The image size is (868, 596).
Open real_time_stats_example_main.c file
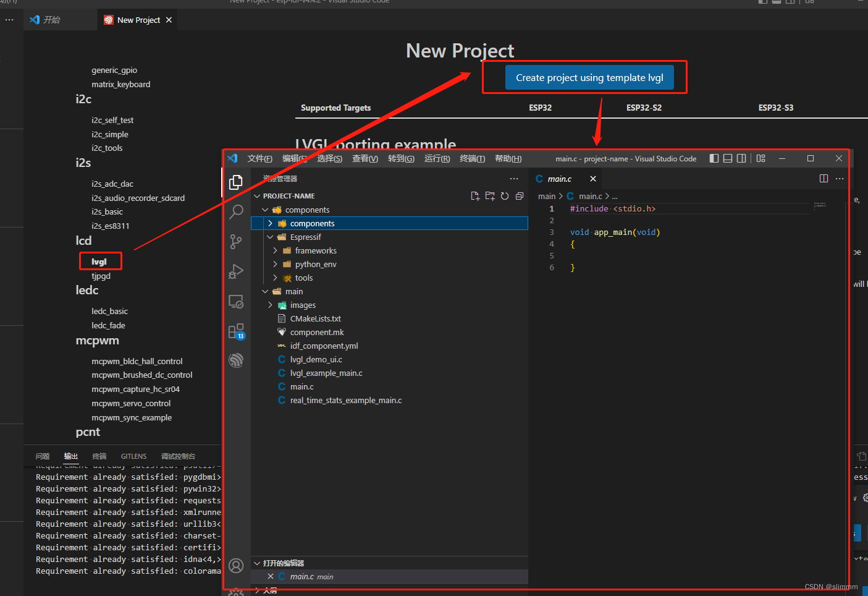click(346, 400)
